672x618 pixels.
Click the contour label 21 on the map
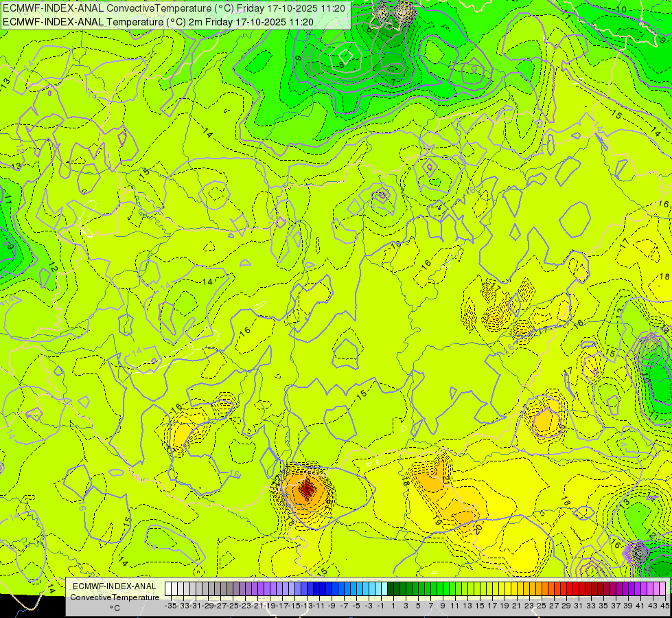(x=445, y=479)
